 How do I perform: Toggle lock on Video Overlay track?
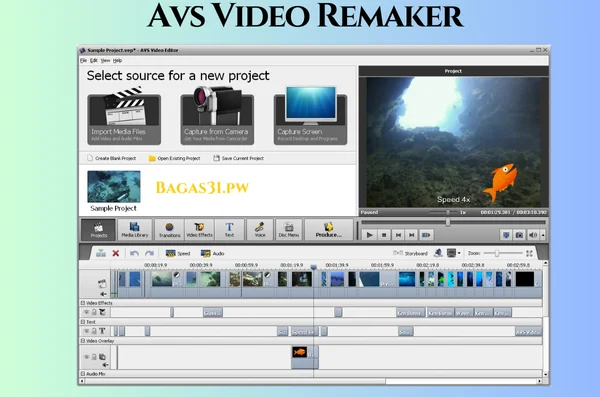click(94, 357)
